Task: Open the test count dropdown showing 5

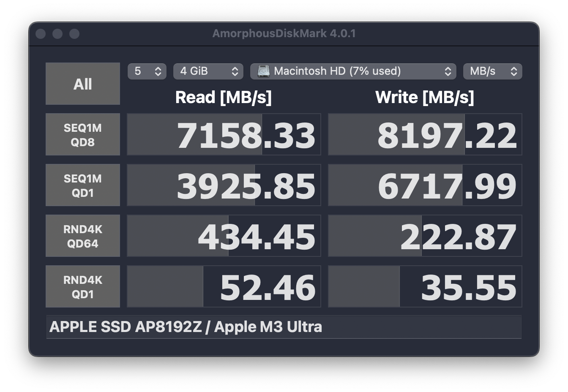Action: point(147,71)
